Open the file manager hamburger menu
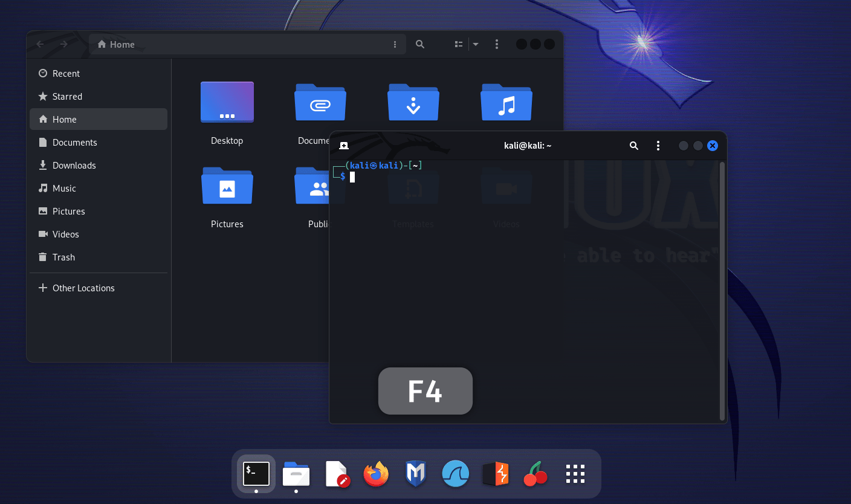This screenshot has width=851, height=504. [497, 44]
